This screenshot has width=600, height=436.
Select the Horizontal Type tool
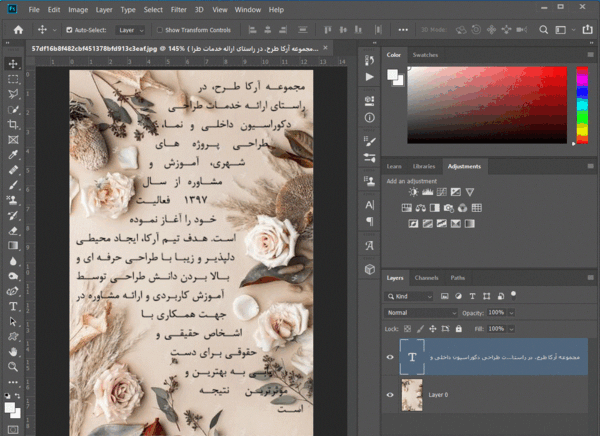pos(13,306)
